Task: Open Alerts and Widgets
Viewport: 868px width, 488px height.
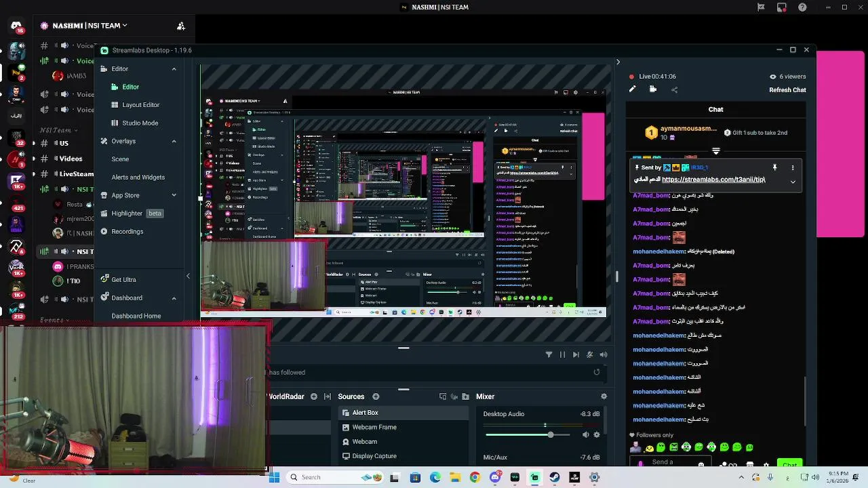Action: pos(138,178)
